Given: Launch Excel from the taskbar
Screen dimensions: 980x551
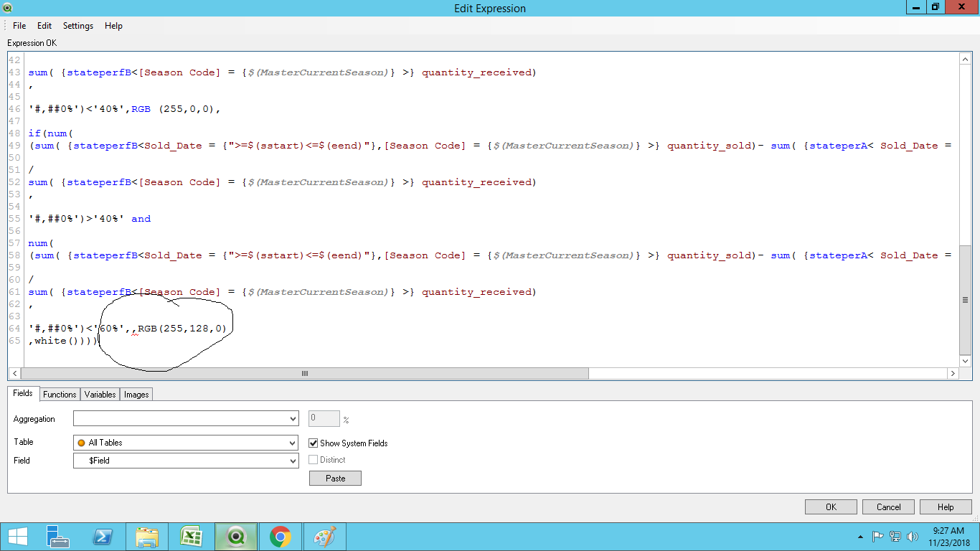Looking at the screenshot, I should tap(191, 537).
